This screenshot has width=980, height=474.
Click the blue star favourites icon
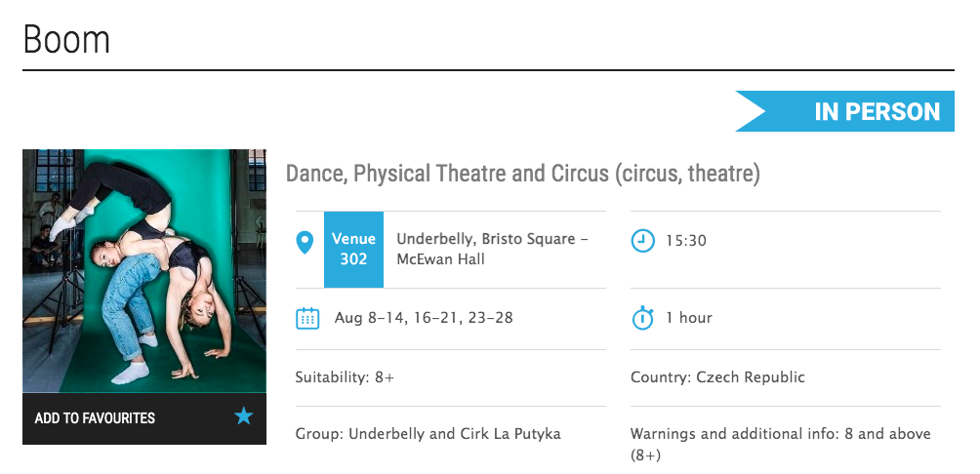pos(244,417)
